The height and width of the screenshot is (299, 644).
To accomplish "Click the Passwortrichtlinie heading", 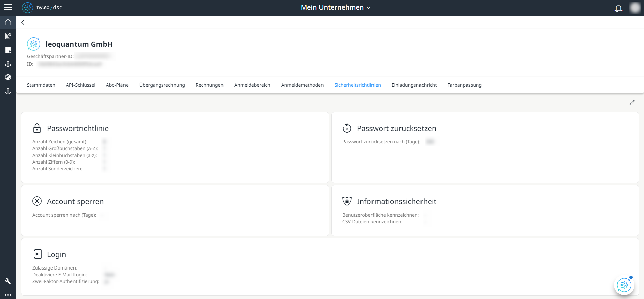I will coord(78,128).
